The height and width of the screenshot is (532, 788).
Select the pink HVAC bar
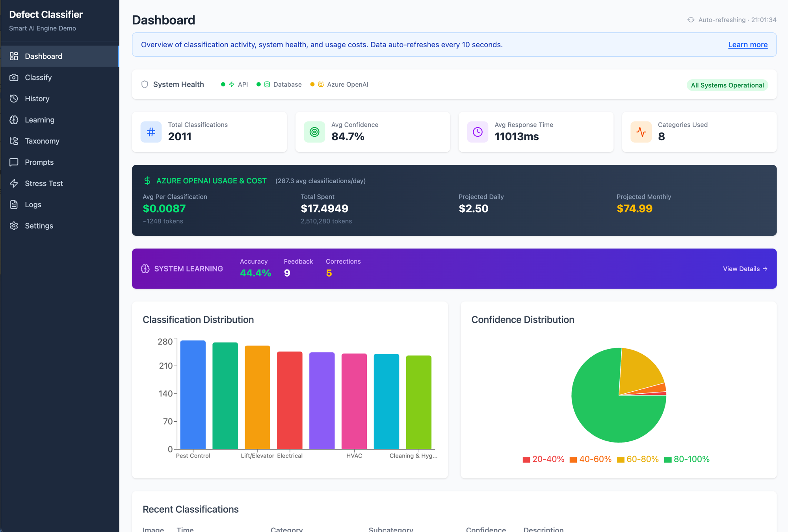click(354, 401)
